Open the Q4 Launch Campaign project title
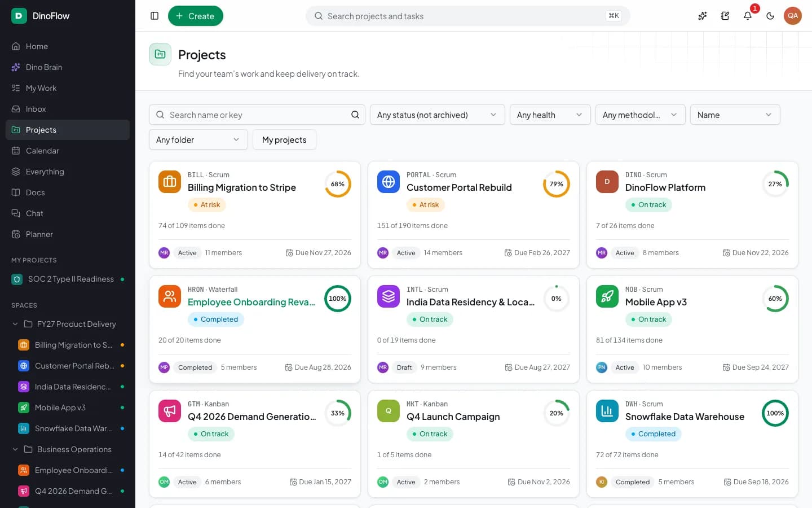 453,417
